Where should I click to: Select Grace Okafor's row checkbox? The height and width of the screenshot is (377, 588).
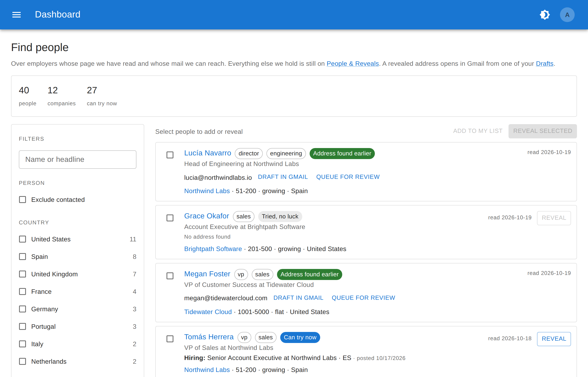pos(170,218)
